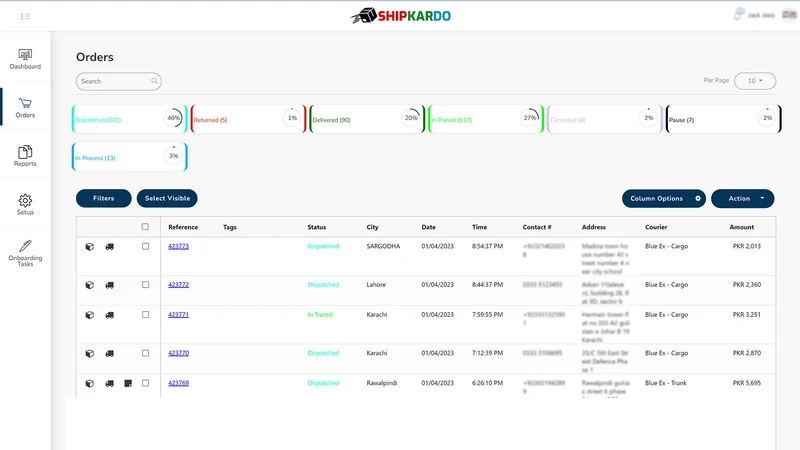Click the Select Visible button
The width and height of the screenshot is (800, 450).
167,198
